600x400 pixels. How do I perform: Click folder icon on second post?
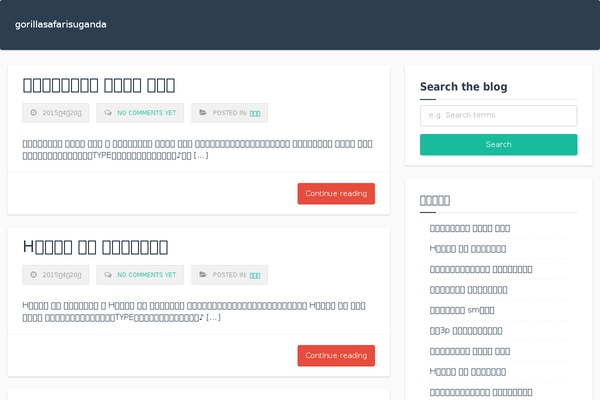tap(203, 274)
